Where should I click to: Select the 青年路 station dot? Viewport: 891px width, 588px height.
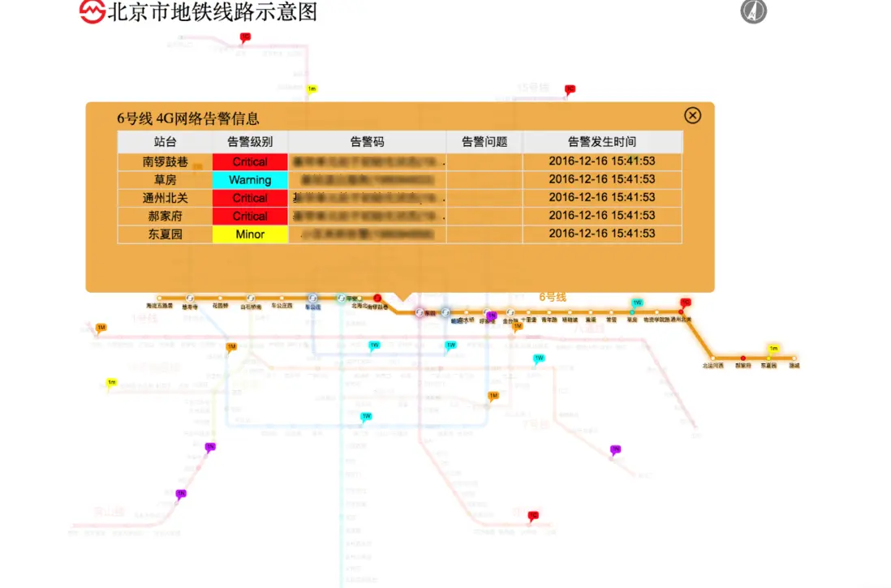(x=549, y=312)
